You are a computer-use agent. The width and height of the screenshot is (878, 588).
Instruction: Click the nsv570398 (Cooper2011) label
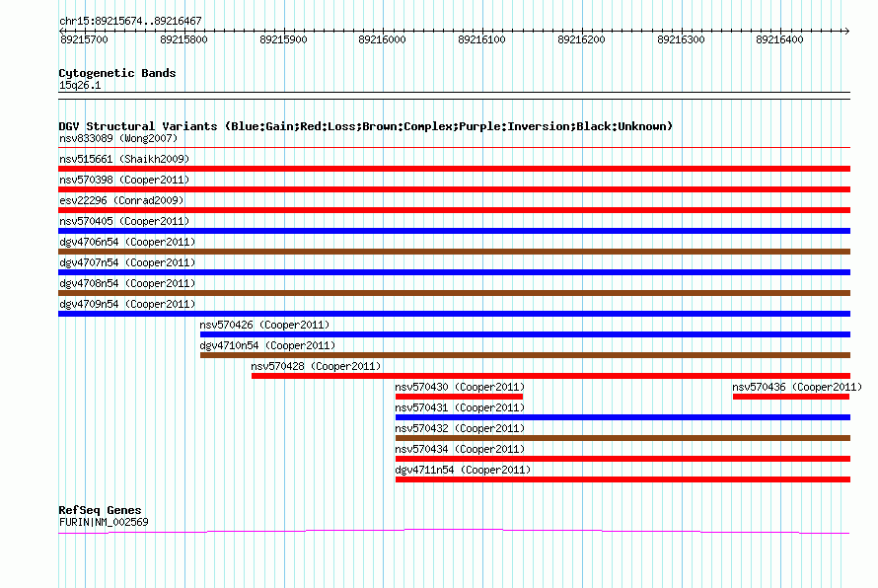pos(124,180)
